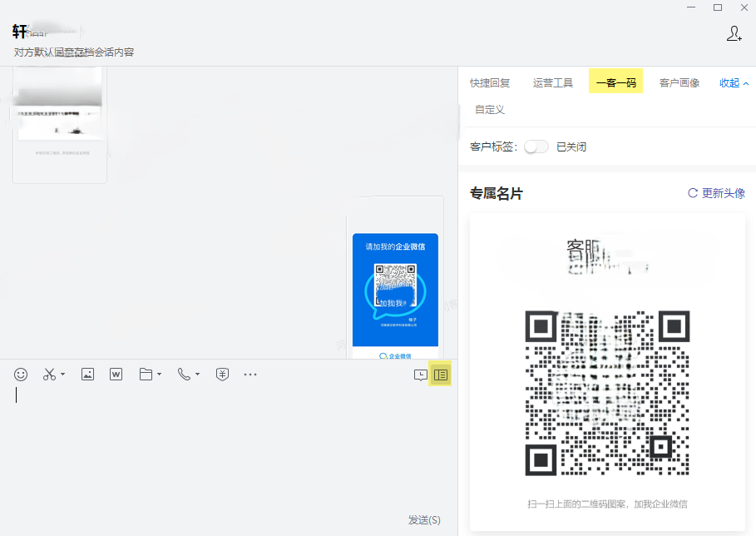This screenshot has width=756, height=536.
Task: Click the 已关闭 status text
Action: [571, 146]
